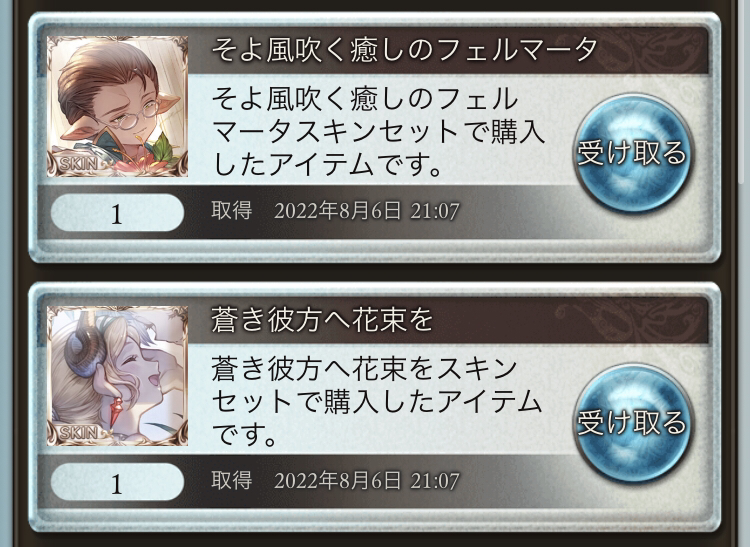Click the ornamental swirl in the first title bar

coord(653,50)
